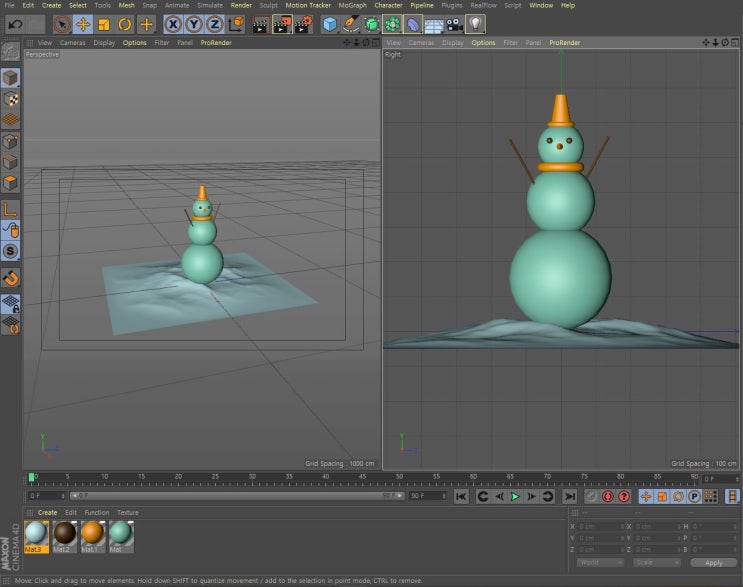Go to end of animation
The image size is (743, 587).
(570, 497)
